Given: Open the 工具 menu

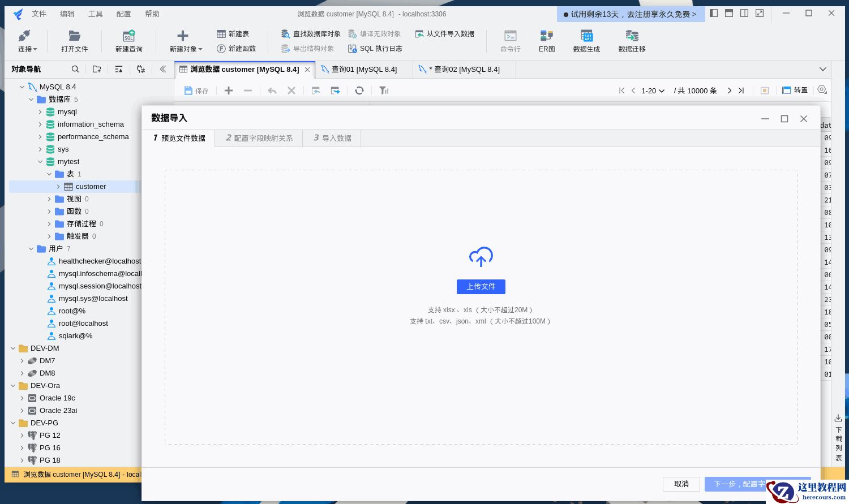Looking at the screenshot, I should click(x=95, y=14).
